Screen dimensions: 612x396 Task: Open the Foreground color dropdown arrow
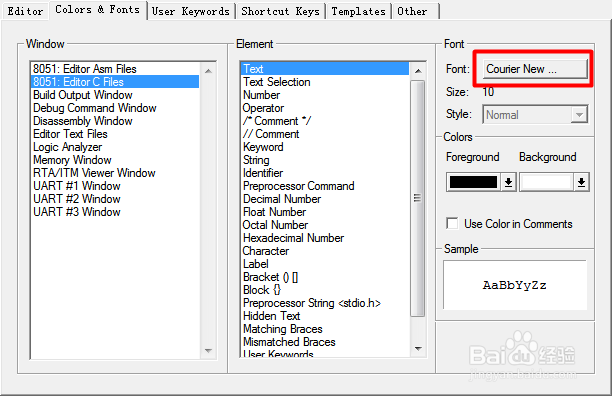[508, 182]
